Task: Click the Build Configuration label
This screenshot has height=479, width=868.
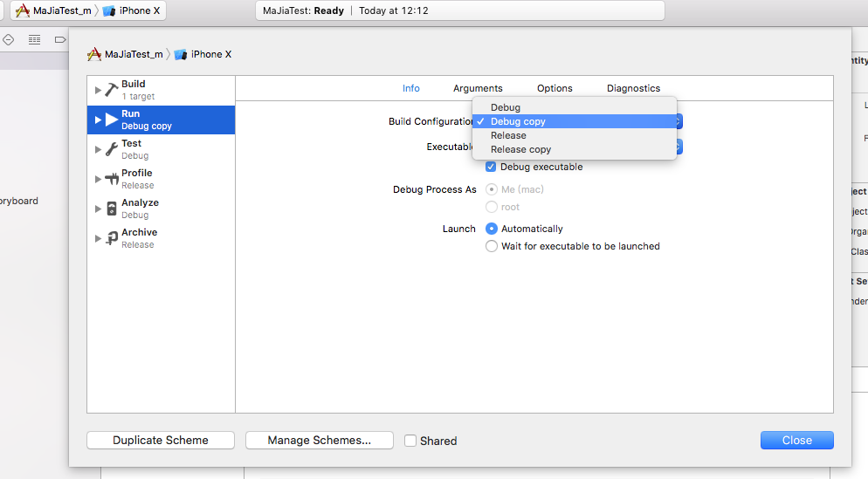Action: (x=431, y=121)
